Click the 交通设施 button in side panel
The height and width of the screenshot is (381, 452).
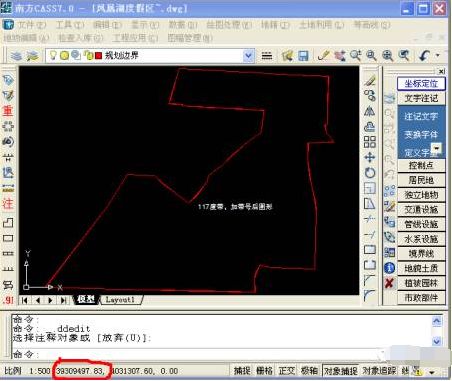[421, 209]
